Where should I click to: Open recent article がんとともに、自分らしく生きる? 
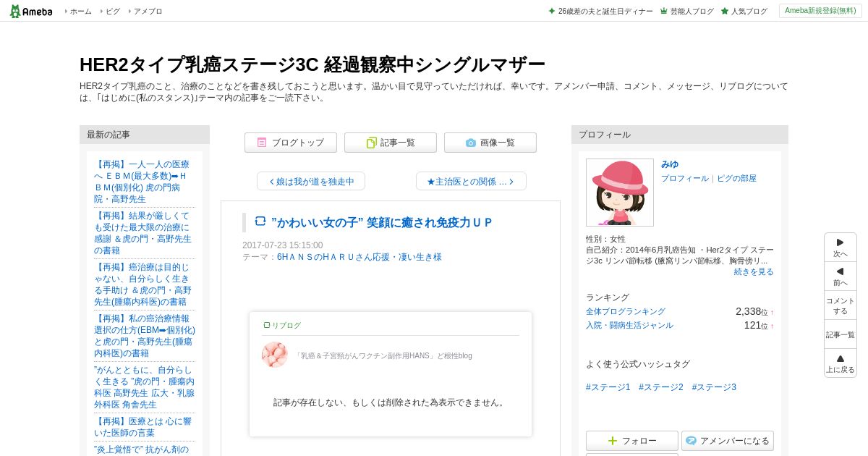[x=144, y=387]
